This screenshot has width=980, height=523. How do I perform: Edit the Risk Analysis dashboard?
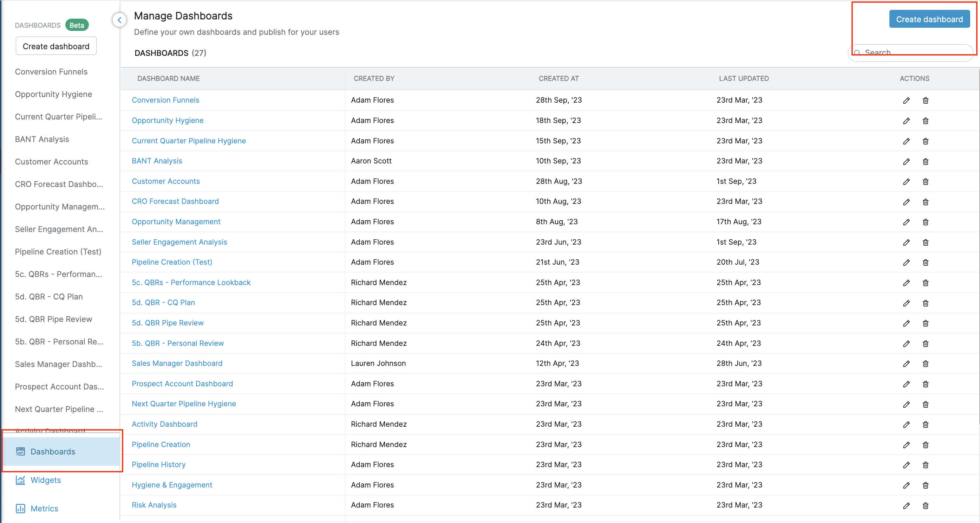(x=907, y=505)
